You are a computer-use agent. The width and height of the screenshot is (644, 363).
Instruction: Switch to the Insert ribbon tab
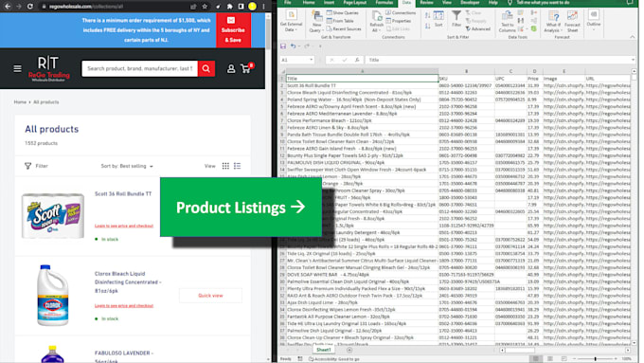click(329, 3)
